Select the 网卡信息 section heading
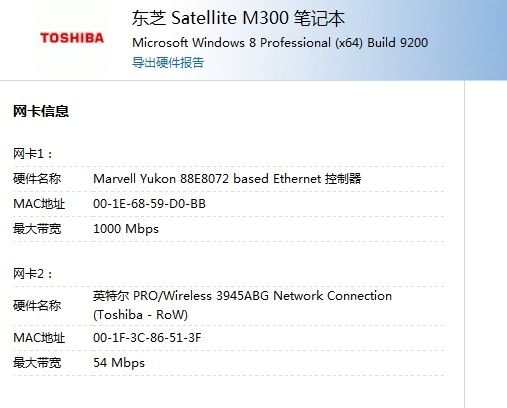 41,111
